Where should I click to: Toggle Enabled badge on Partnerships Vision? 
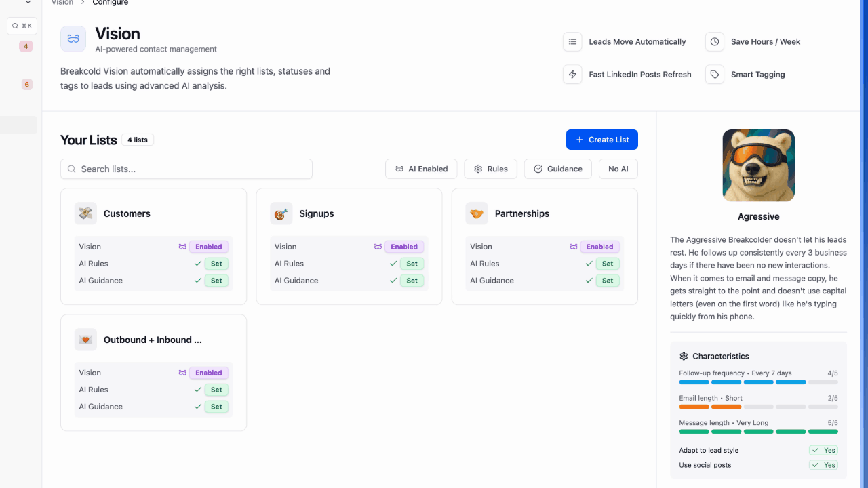599,247
